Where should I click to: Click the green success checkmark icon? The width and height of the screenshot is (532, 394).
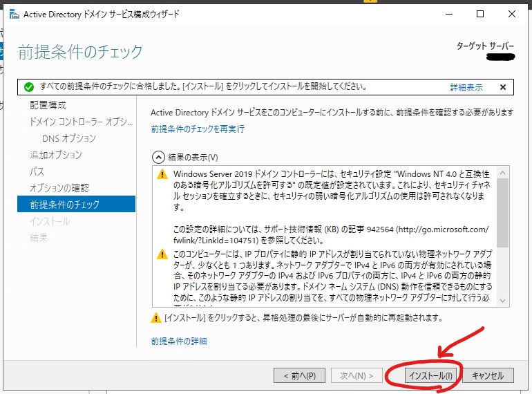29,87
